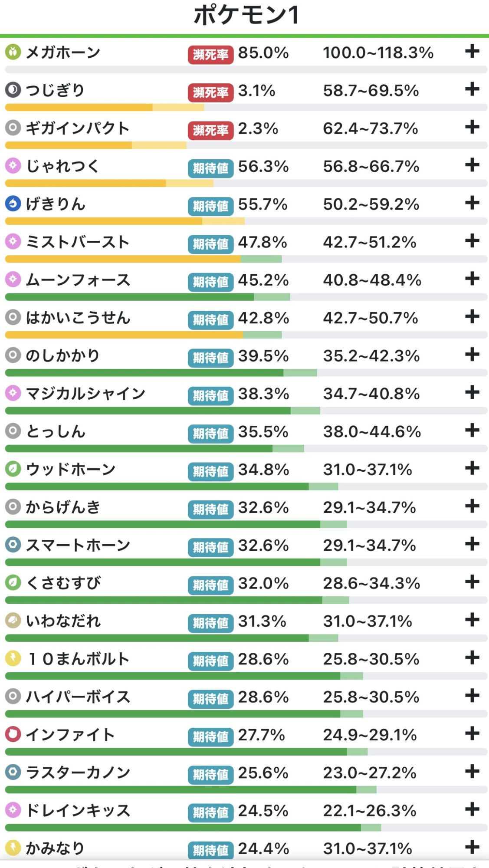This screenshot has height=868, width=489.
Task: Click the げきりん damage bar
Action: pos(125,221)
